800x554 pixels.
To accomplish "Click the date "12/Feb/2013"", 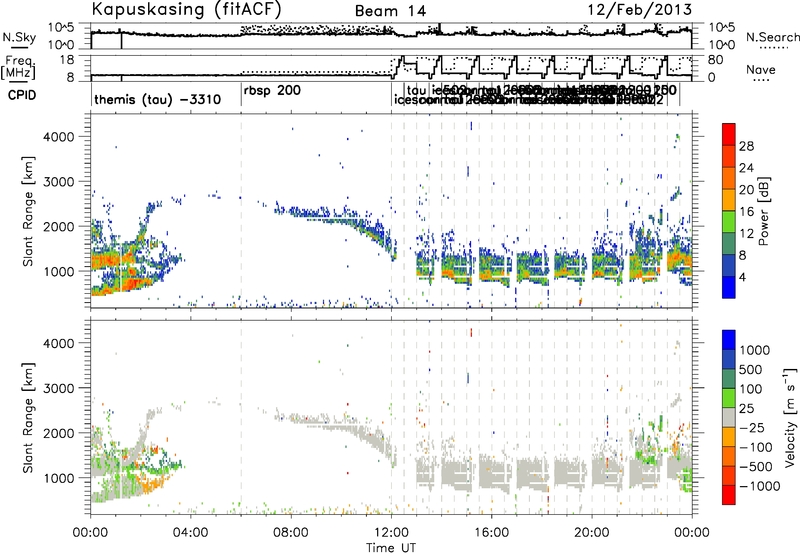I will (x=639, y=10).
